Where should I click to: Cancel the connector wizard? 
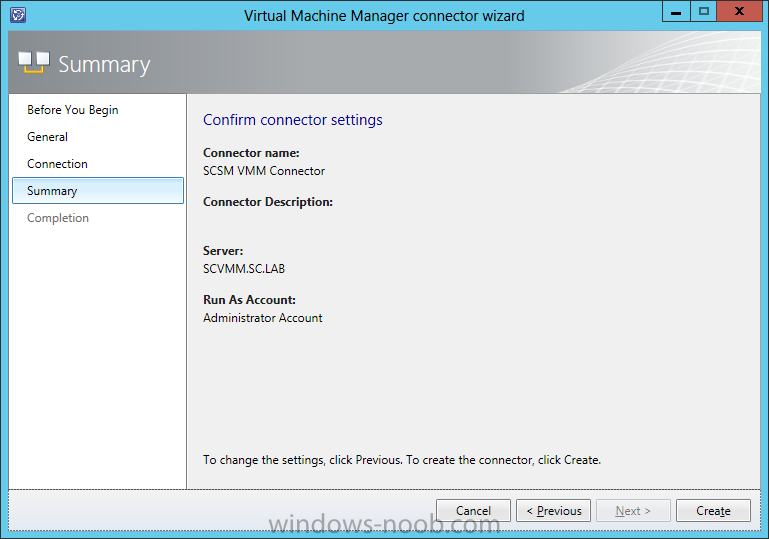[473, 511]
